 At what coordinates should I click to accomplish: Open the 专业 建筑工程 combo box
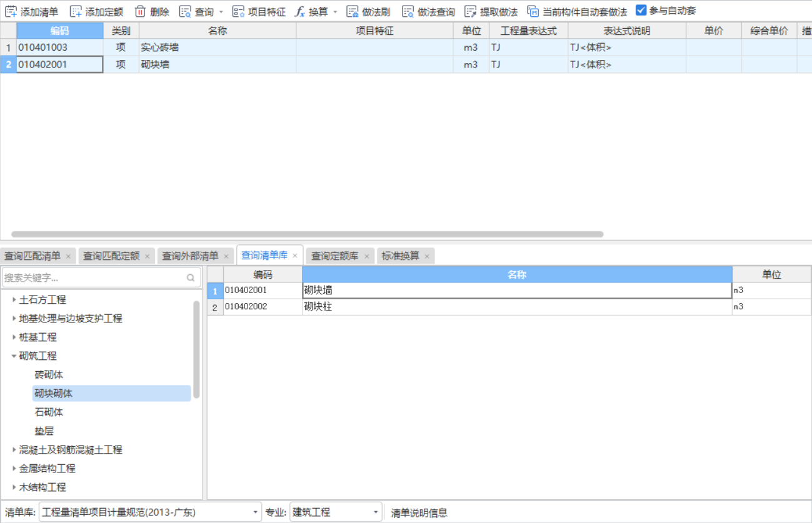tap(336, 512)
